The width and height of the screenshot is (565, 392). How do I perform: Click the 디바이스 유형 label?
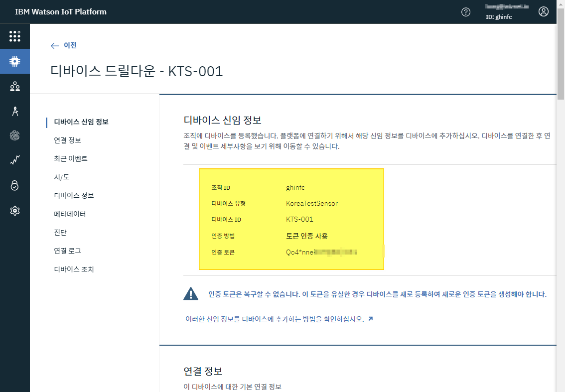tap(229, 203)
